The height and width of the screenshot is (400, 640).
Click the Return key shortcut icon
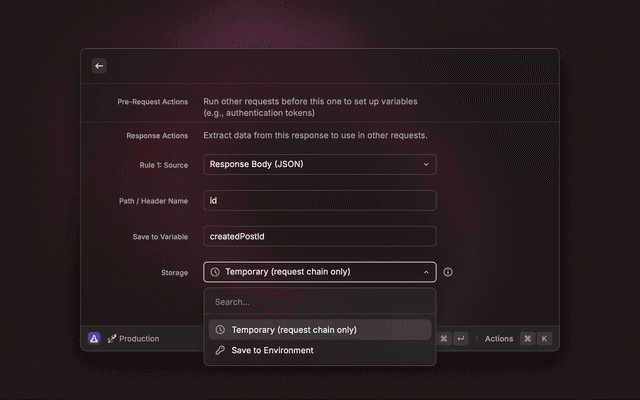tap(461, 339)
